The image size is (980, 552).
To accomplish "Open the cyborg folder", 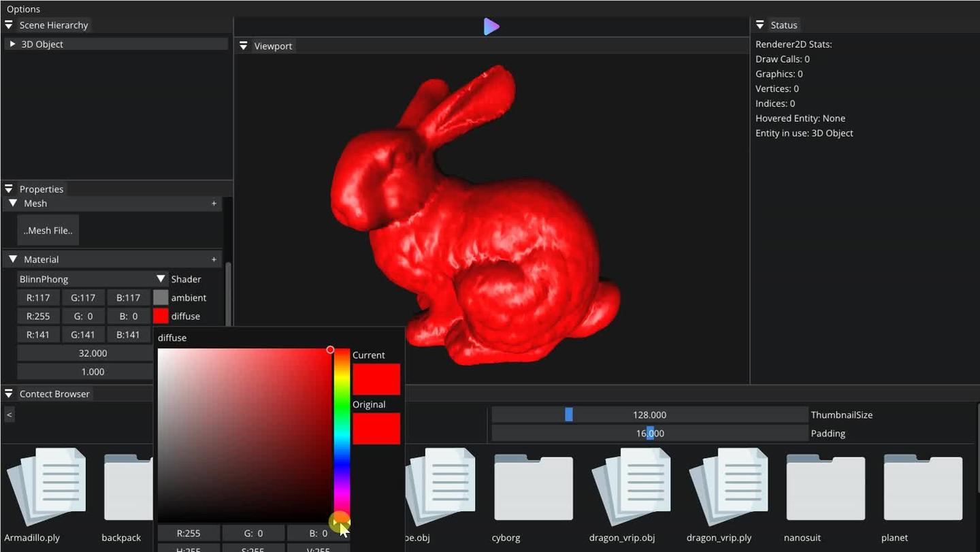I will tap(534, 488).
